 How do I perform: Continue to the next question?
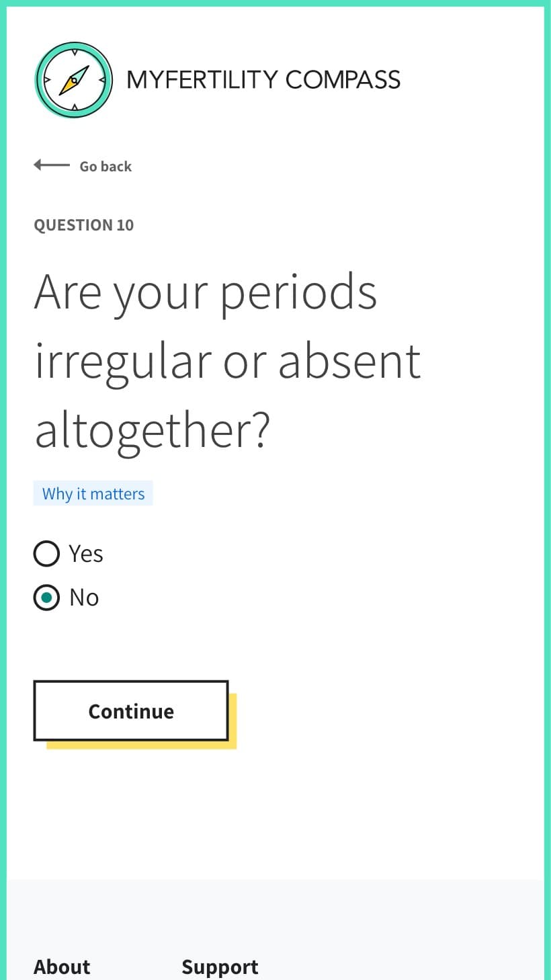131,711
